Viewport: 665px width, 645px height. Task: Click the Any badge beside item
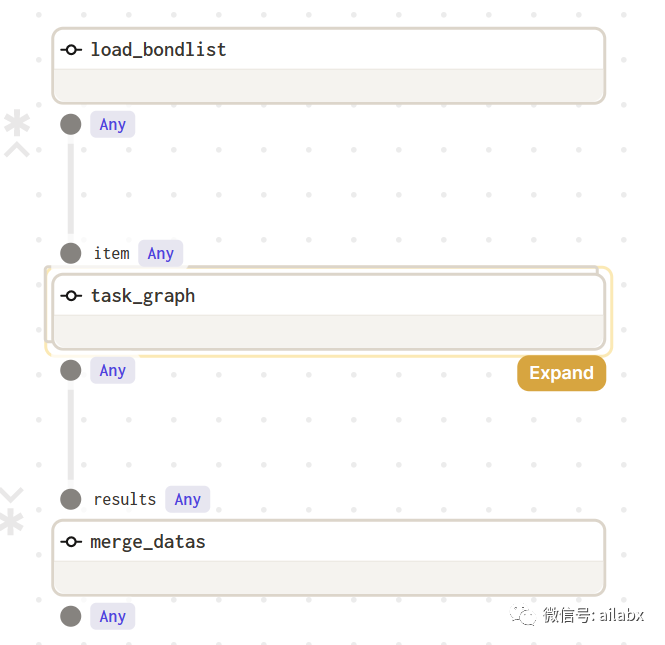[160, 254]
